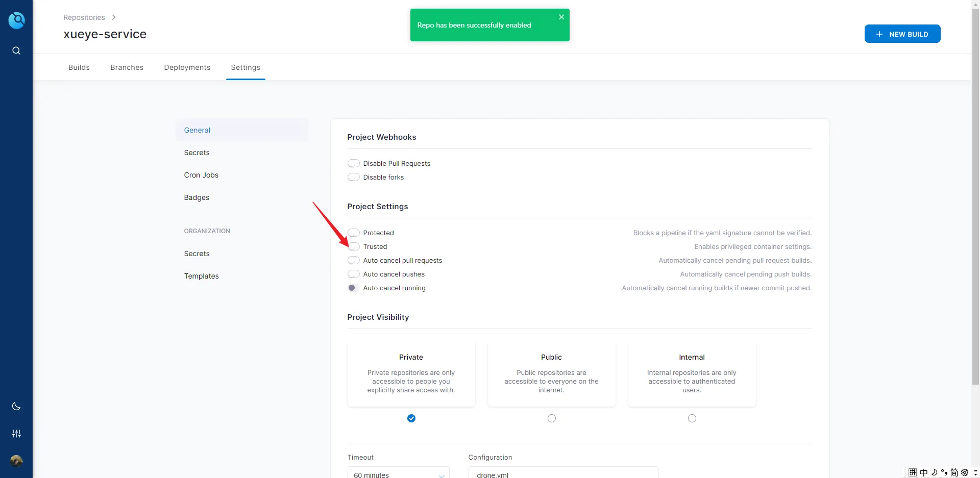The width and height of the screenshot is (980, 478).
Task: Switch to the Builds tab
Action: click(x=79, y=67)
